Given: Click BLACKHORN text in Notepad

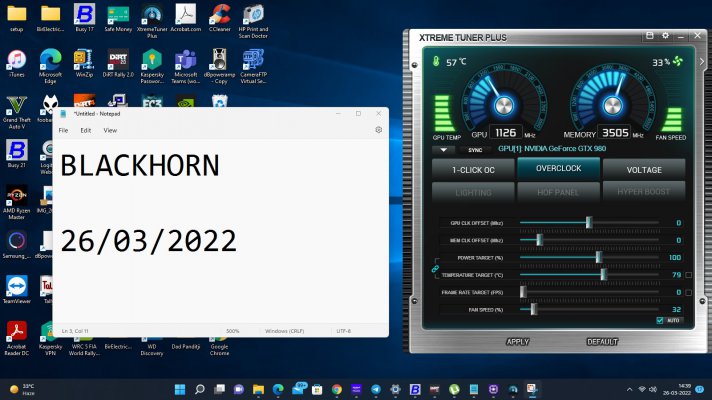Looking at the screenshot, I should tap(140, 165).
